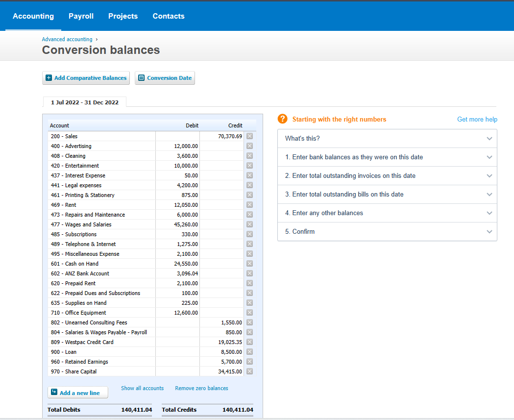Remove 495 - Miscellaneous Expense row
The image size is (514, 420).
tap(249, 254)
